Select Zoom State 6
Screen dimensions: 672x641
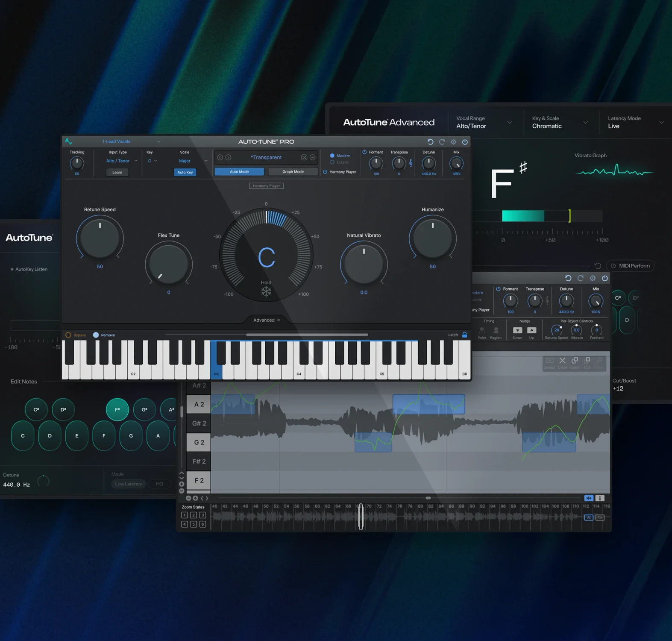click(203, 524)
